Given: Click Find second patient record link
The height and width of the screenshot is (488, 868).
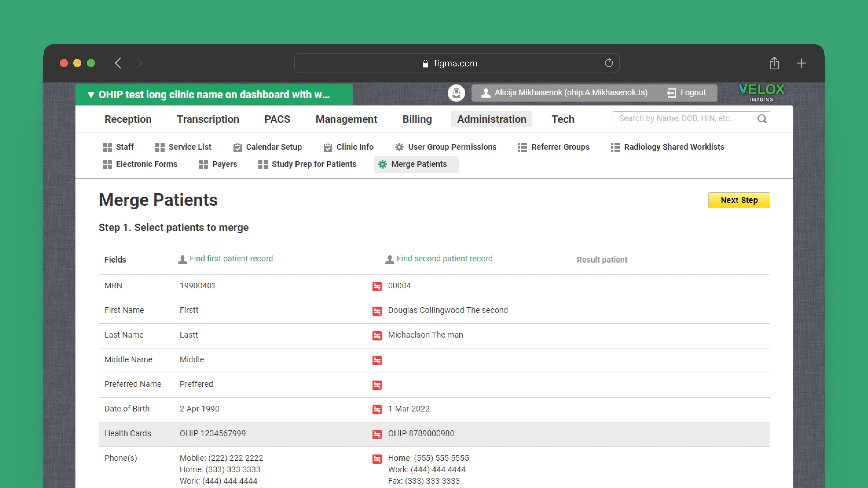Looking at the screenshot, I should click(444, 259).
